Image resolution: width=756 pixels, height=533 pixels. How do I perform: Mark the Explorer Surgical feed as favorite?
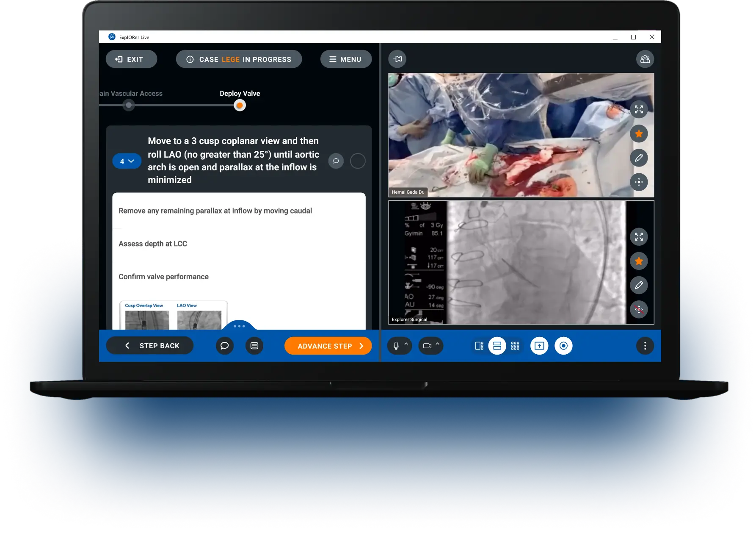click(639, 261)
